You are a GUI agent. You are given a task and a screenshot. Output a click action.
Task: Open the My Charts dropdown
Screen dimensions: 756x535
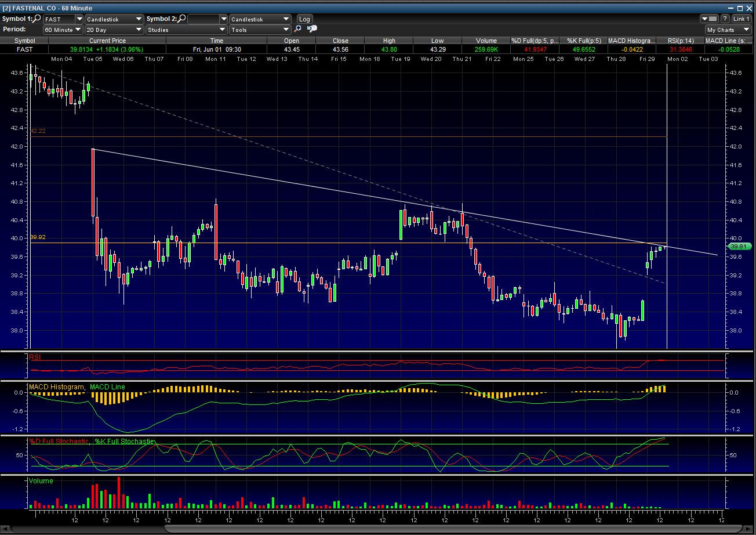pos(728,30)
